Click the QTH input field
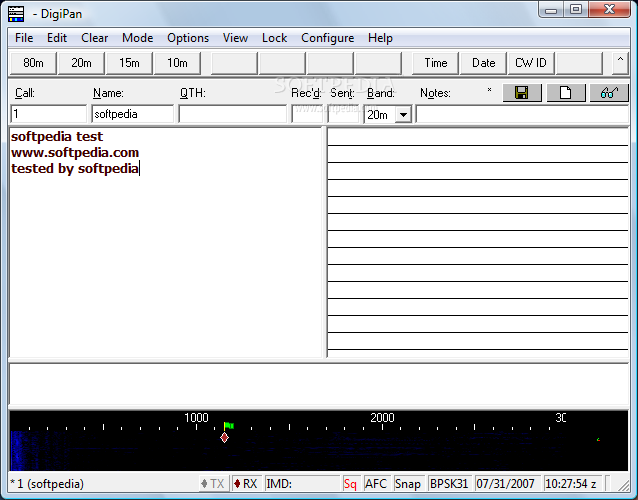The image size is (638, 500). click(x=232, y=114)
